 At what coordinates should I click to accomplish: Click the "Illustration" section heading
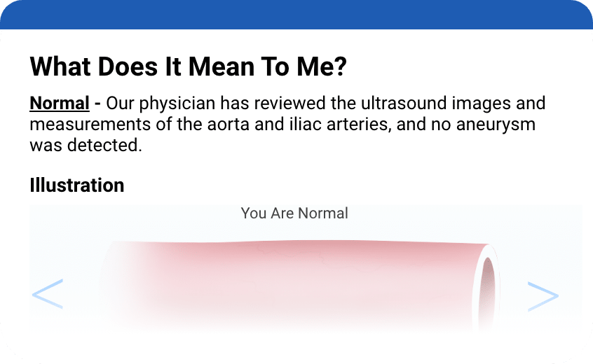[77, 185]
